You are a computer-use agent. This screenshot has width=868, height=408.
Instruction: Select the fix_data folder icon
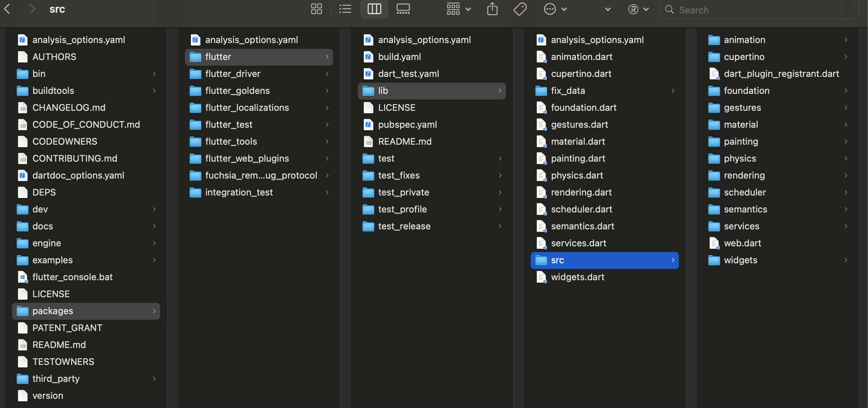pos(541,91)
